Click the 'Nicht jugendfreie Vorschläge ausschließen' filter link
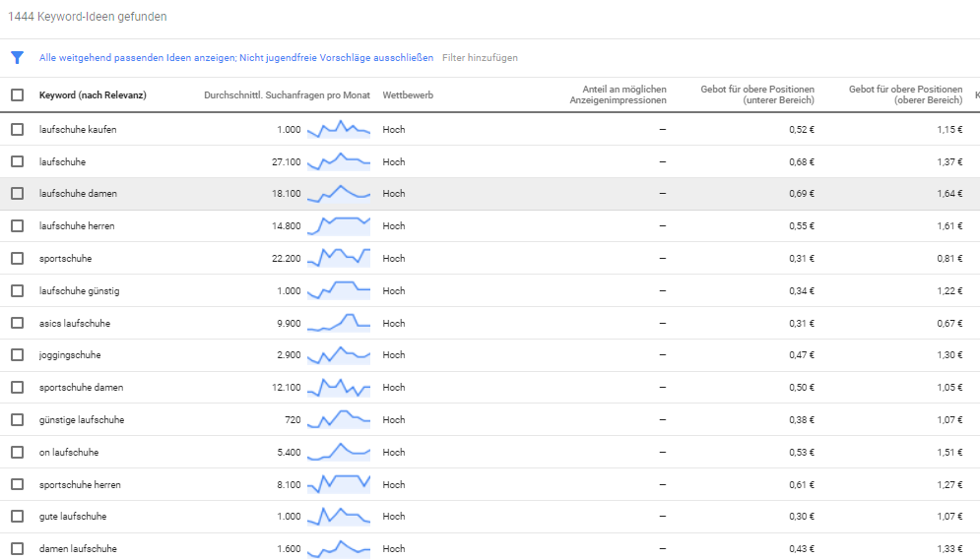The width and height of the screenshot is (980, 559). coord(336,58)
